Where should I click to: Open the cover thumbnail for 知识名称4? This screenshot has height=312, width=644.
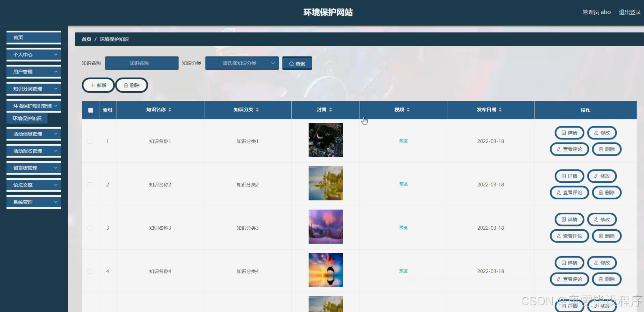pyautogui.click(x=326, y=270)
